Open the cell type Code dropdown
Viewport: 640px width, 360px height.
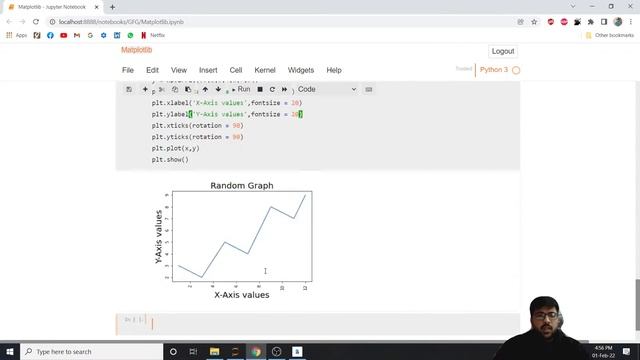point(327,89)
